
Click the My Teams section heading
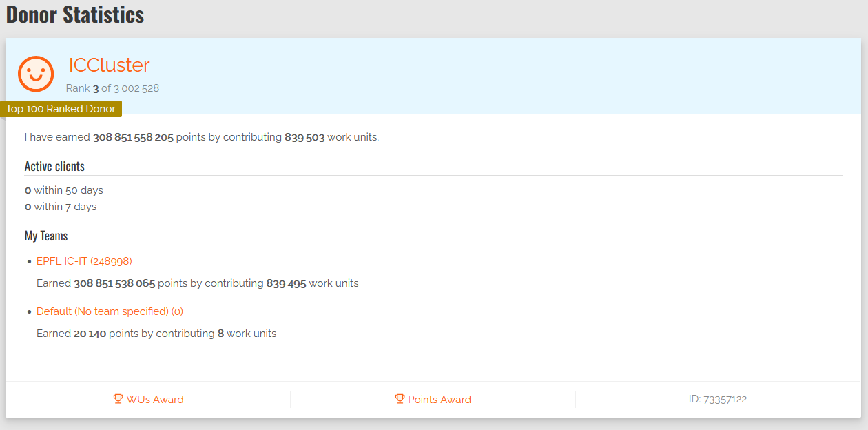point(46,236)
